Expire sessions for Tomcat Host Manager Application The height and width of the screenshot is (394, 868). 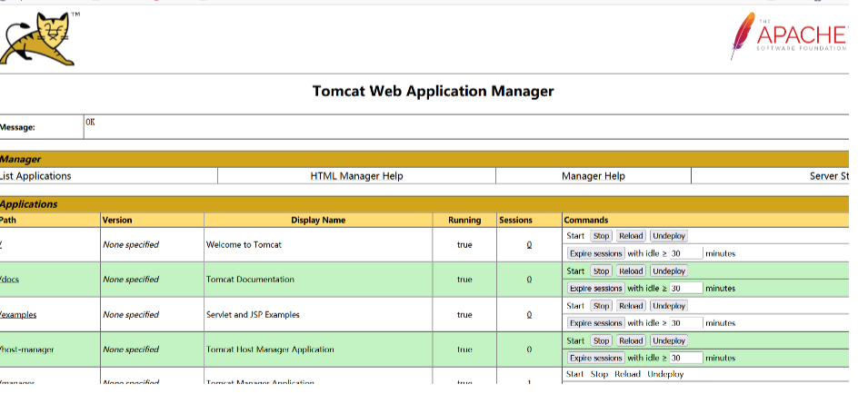point(595,358)
